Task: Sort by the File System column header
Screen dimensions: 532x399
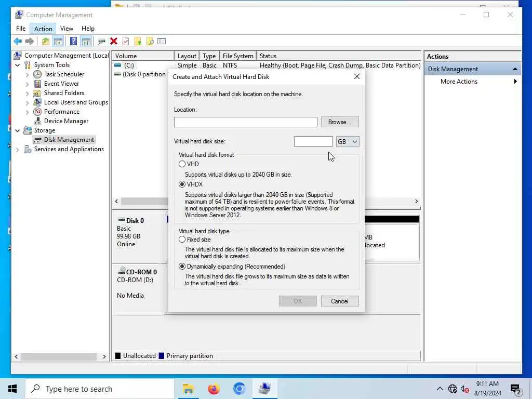Action: point(238,56)
